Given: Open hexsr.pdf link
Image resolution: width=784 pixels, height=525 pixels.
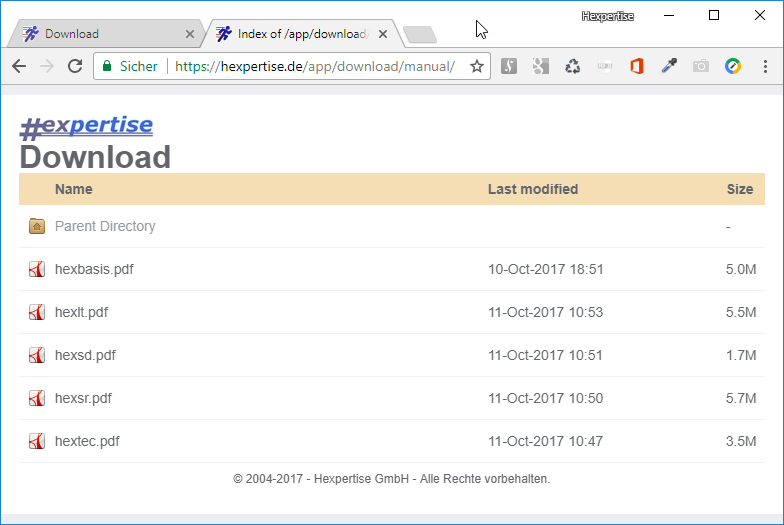Looking at the screenshot, I should click(x=83, y=398).
